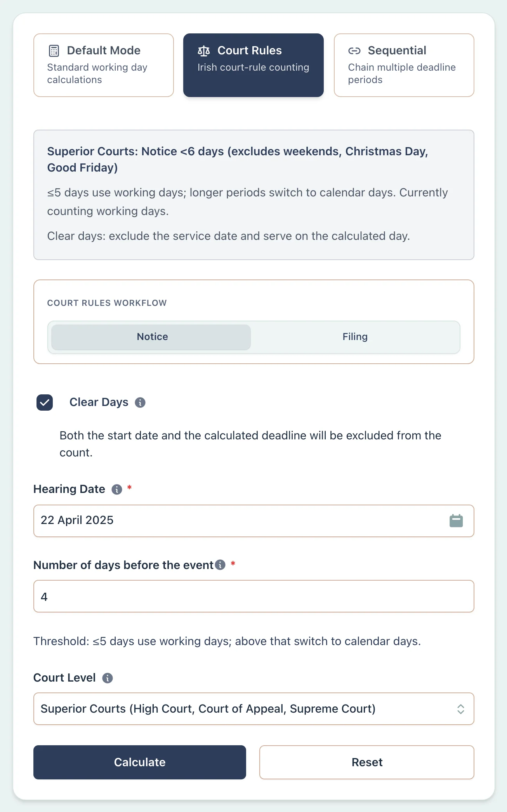Open the Court Level dropdown

[x=253, y=709]
